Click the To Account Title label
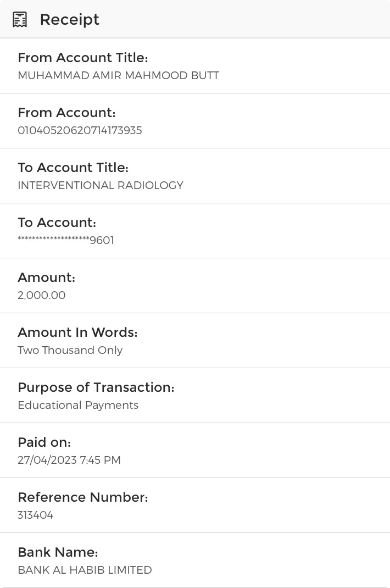This screenshot has width=390, height=588. [73, 168]
